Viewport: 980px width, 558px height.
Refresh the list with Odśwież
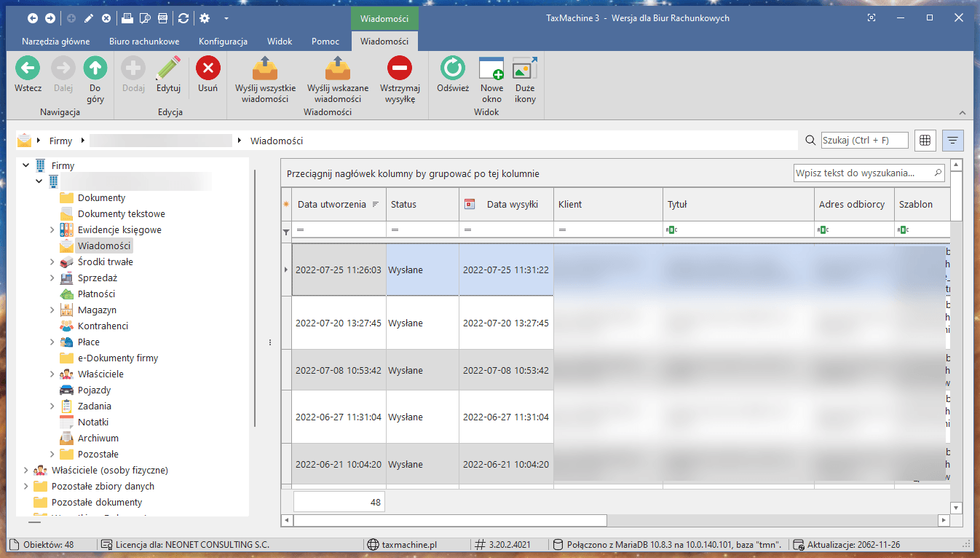[452, 68]
